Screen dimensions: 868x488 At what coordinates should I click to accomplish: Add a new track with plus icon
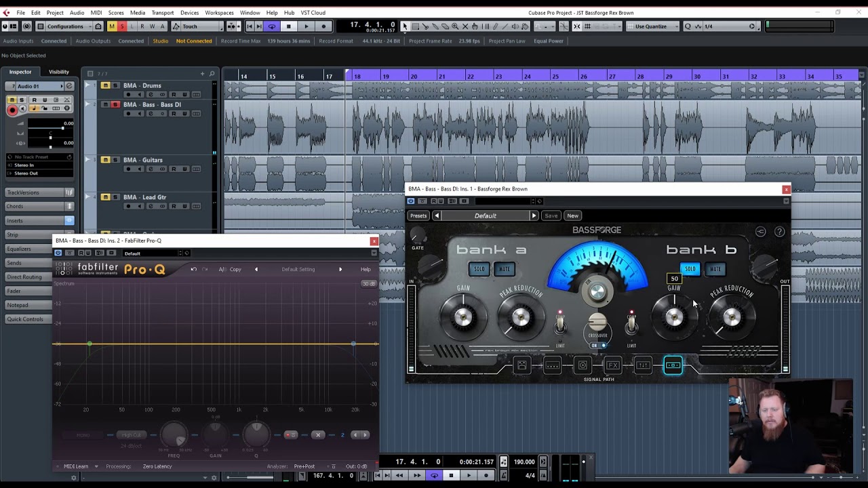click(202, 73)
